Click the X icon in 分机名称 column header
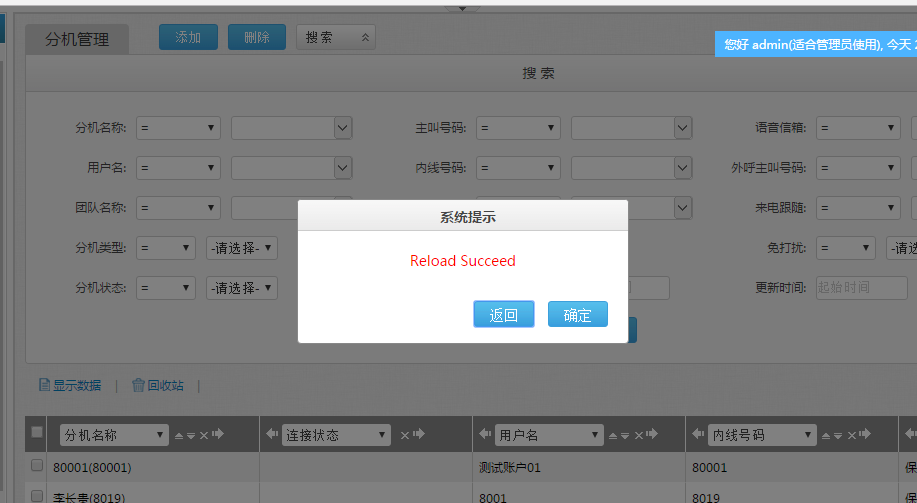Image resolution: width=917 pixels, height=503 pixels. 204,435
